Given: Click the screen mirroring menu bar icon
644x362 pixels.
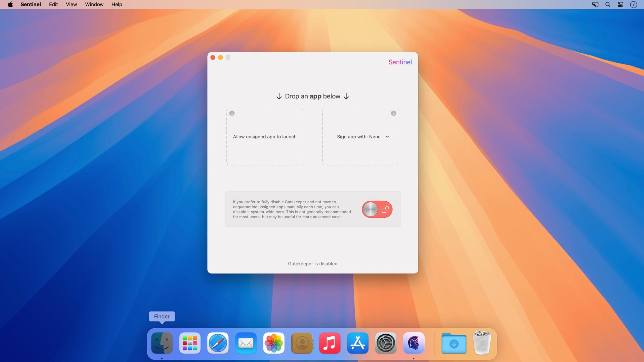Looking at the screenshot, I should (595, 4).
